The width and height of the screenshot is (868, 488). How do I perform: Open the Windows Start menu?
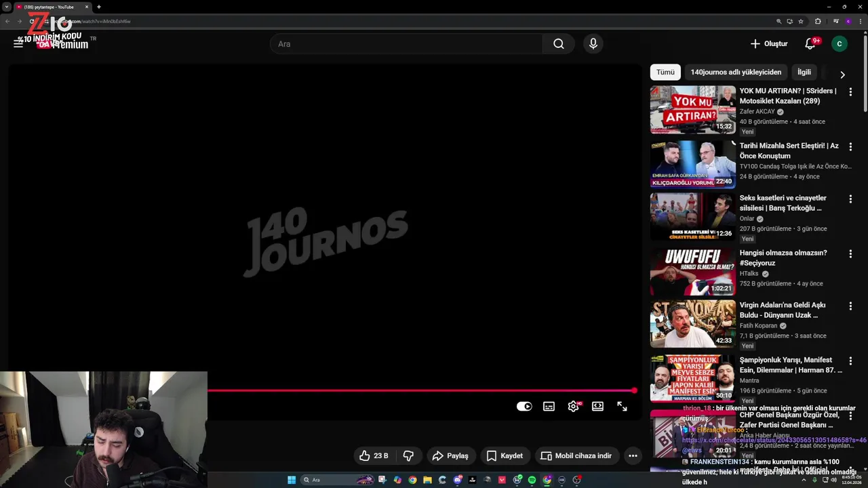[x=292, y=480]
